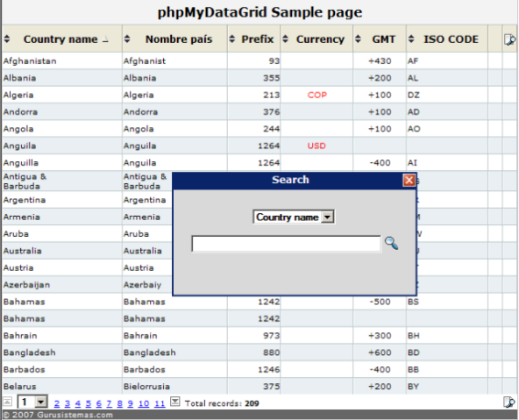Close the Search dialog
519x420 pixels.
pyautogui.click(x=409, y=180)
